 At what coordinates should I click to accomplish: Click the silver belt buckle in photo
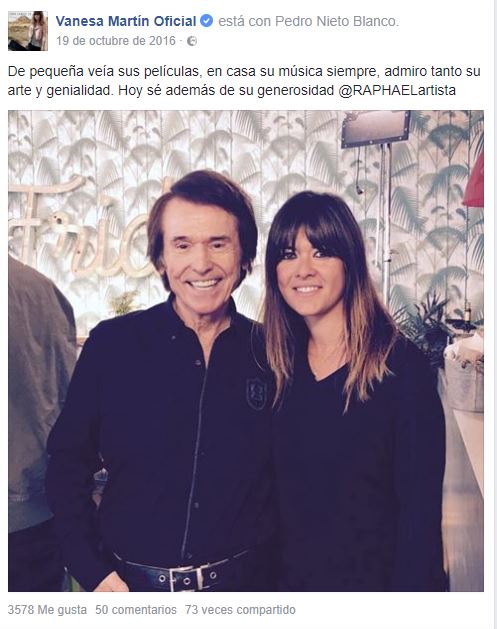pos(186,578)
